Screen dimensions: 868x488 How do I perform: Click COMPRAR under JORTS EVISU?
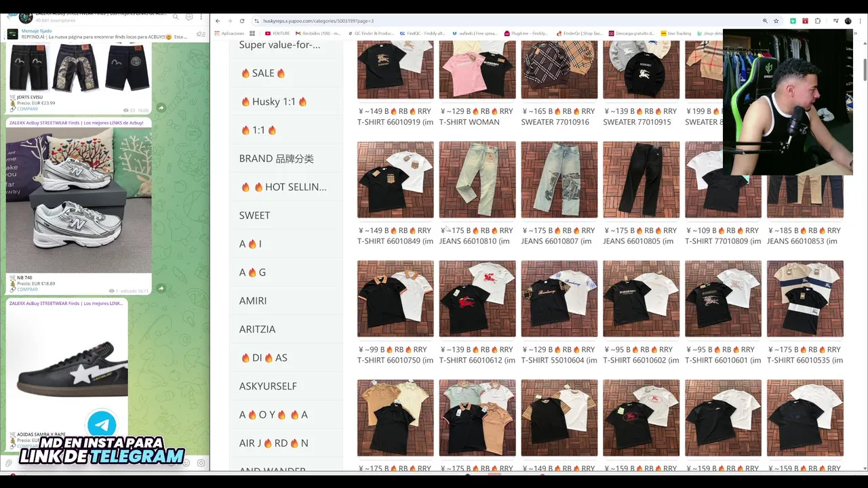click(27, 108)
